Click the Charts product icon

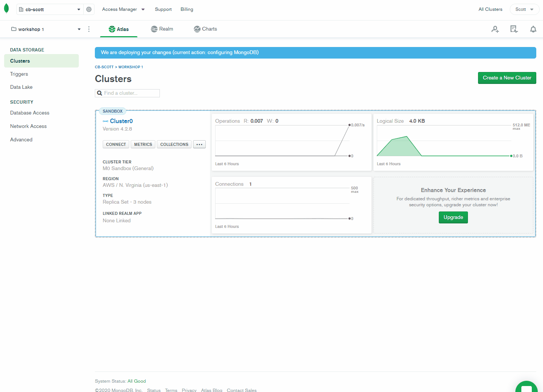coord(197,29)
